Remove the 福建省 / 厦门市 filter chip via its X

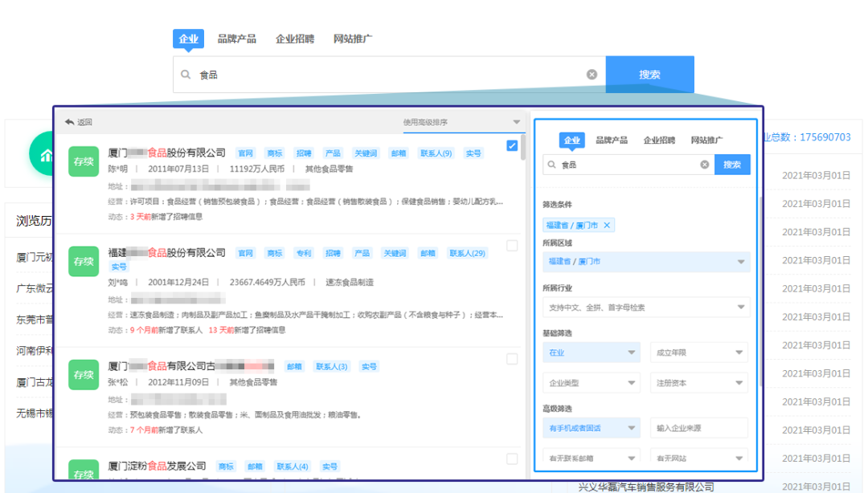607,225
